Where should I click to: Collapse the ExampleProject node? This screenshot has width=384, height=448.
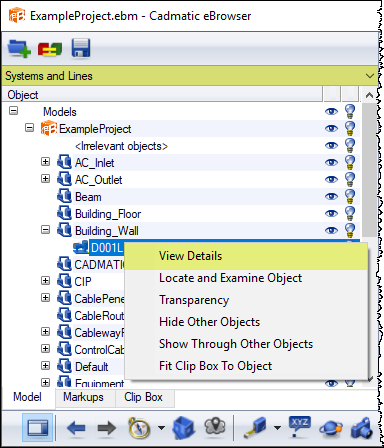click(x=29, y=128)
